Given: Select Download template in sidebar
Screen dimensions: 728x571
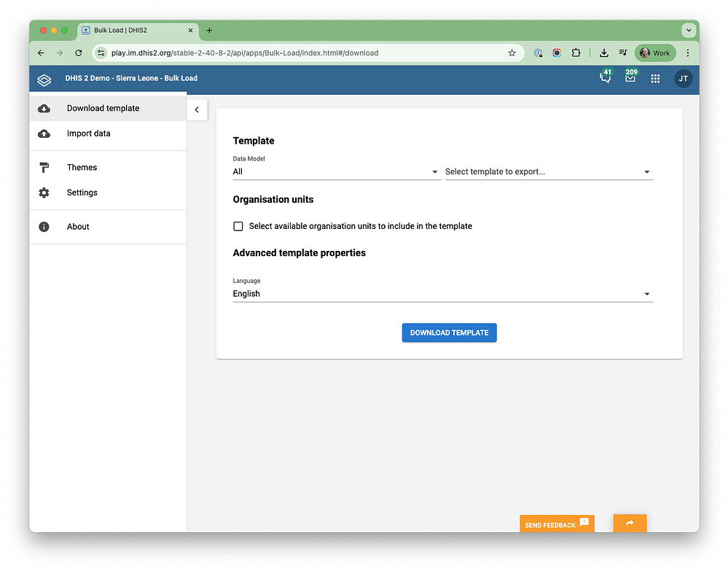Looking at the screenshot, I should [103, 109].
